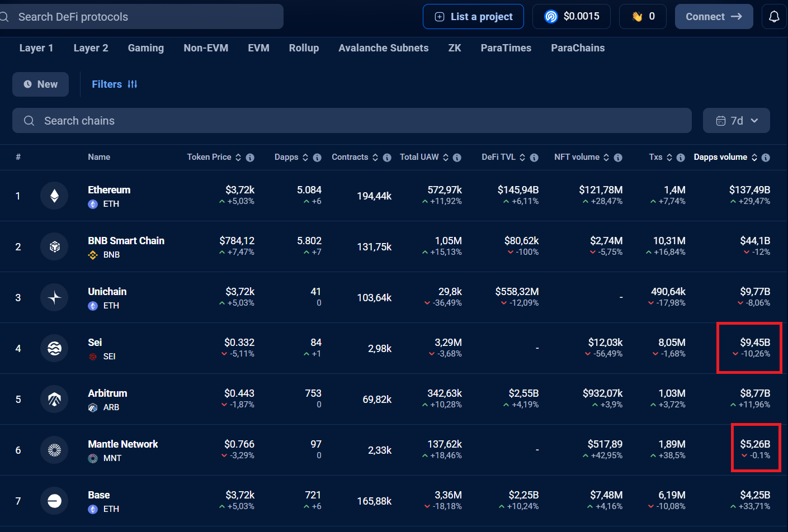Click the Ethereum chain logo

(x=54, y=196)
